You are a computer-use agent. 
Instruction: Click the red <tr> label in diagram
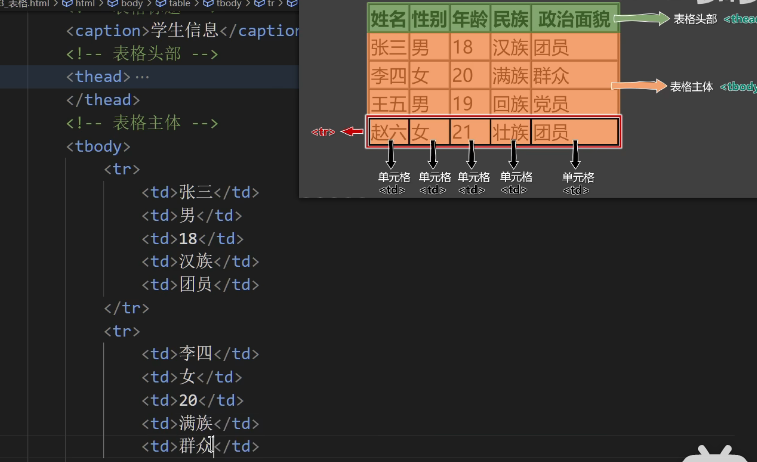[323, 132]
